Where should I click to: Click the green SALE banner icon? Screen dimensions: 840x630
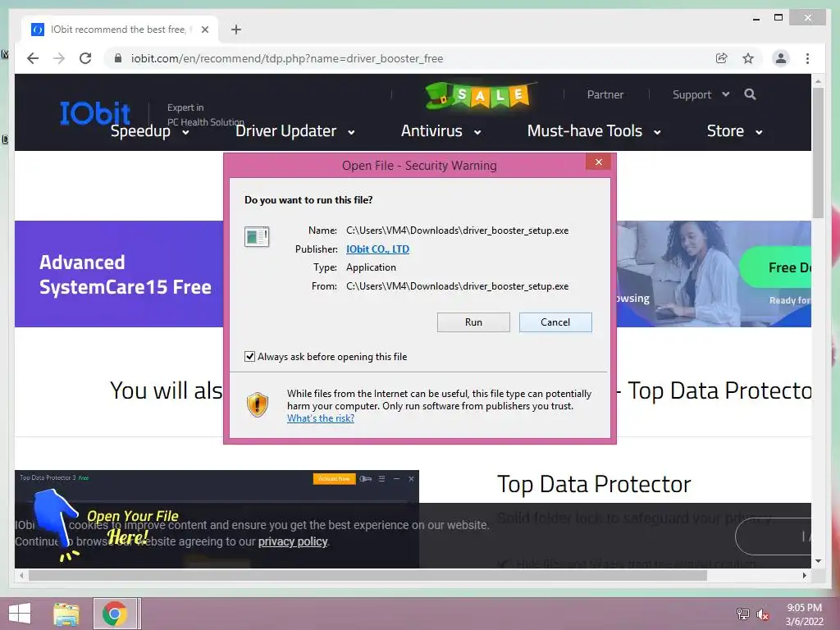[481, 95]
